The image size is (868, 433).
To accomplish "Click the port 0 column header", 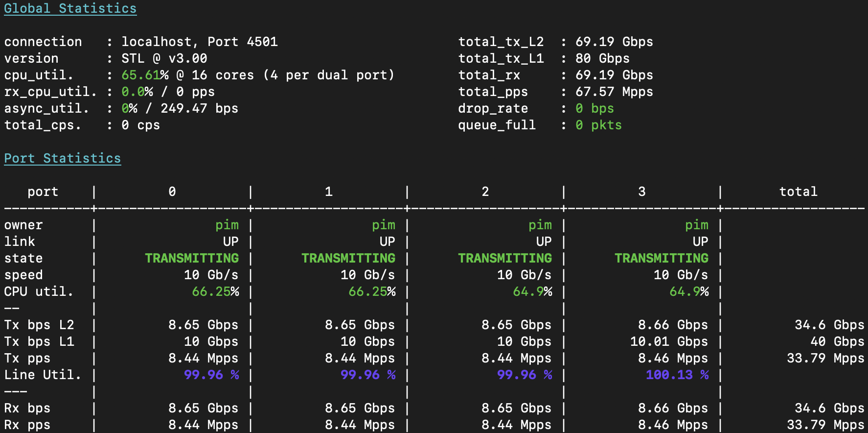I will 172,192.
